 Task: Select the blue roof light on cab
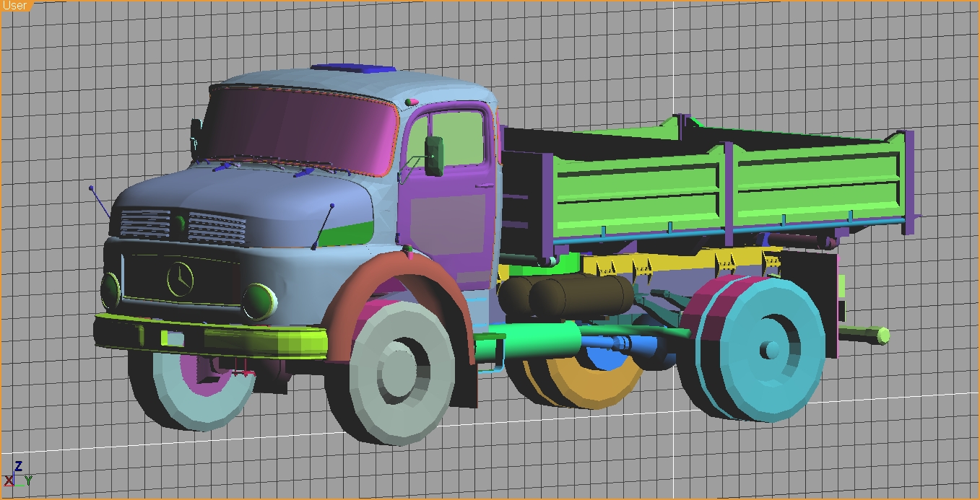tap(354, 69)
